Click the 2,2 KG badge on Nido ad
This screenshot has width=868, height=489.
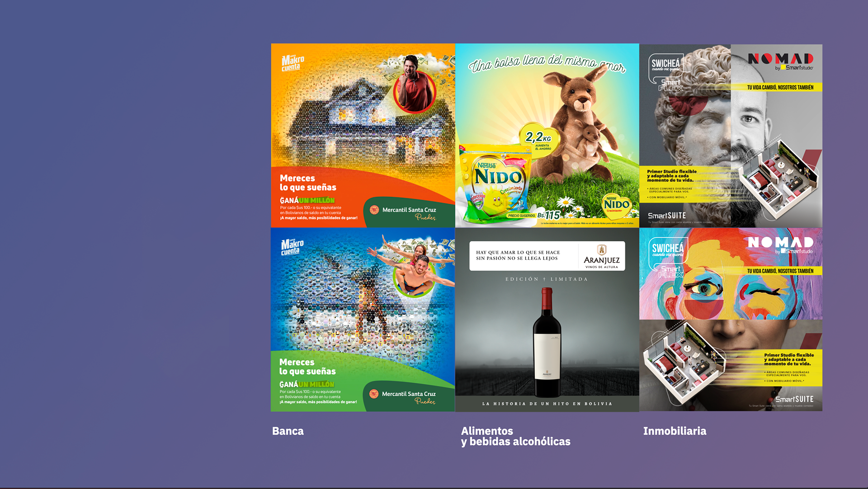pyautogui.click(x=540, y=139)
